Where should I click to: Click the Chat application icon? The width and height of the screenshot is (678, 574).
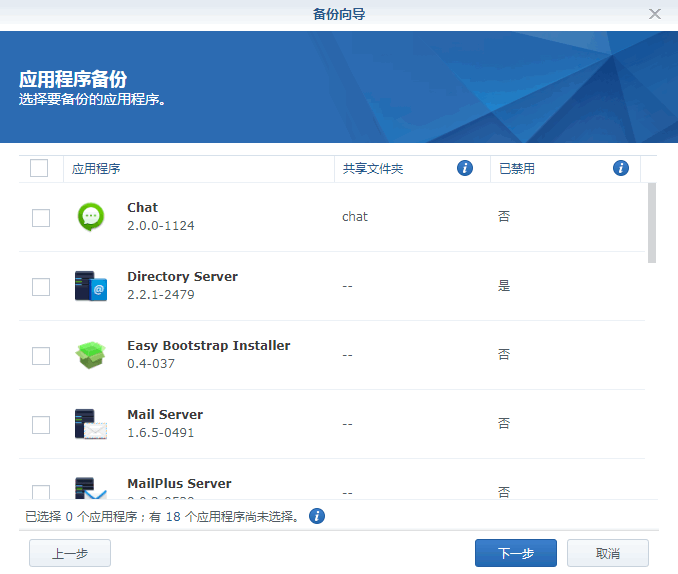tap(91, 217)
